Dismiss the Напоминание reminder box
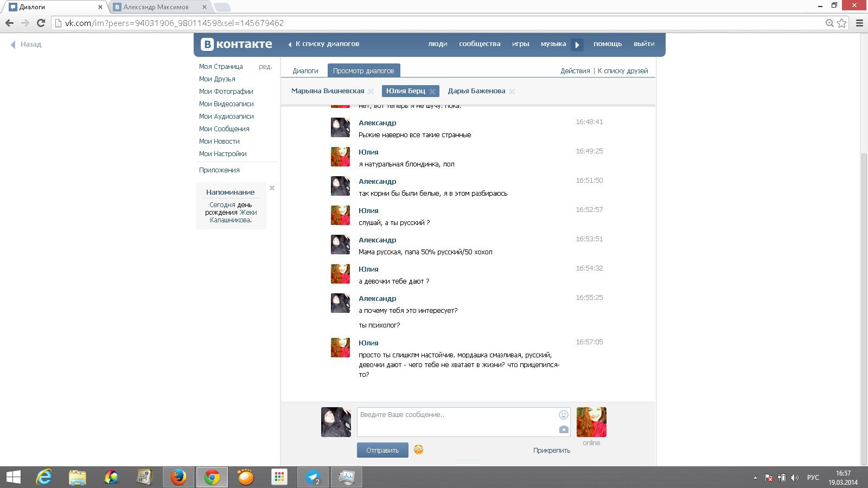Image resolution: width=868 pixels, height=488 pixels. click(272, 188)
